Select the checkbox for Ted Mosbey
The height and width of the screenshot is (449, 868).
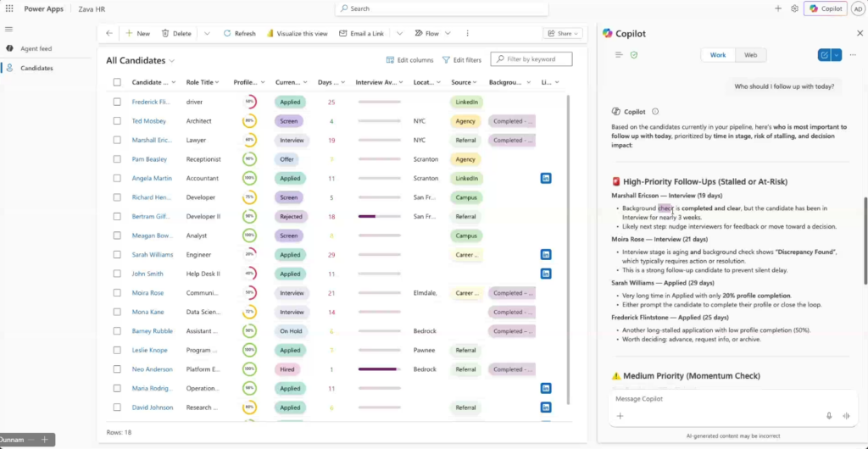pyautogui.click(x=117, y=121)
